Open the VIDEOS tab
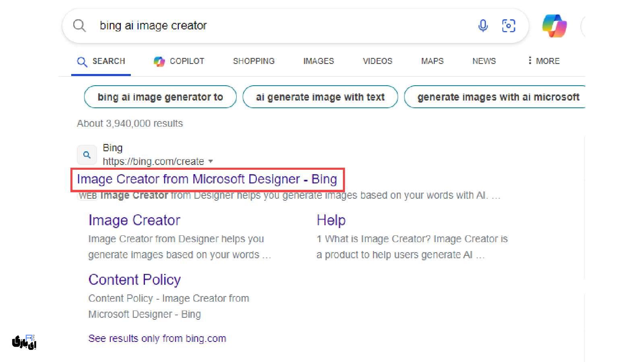Viewport: 644px width, 362px height. (378, 61)
